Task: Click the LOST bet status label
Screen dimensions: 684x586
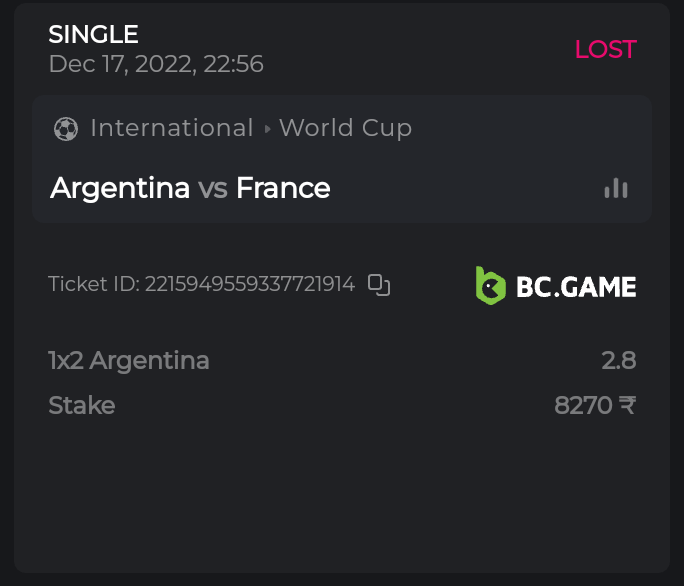Action: click(605, 49)
